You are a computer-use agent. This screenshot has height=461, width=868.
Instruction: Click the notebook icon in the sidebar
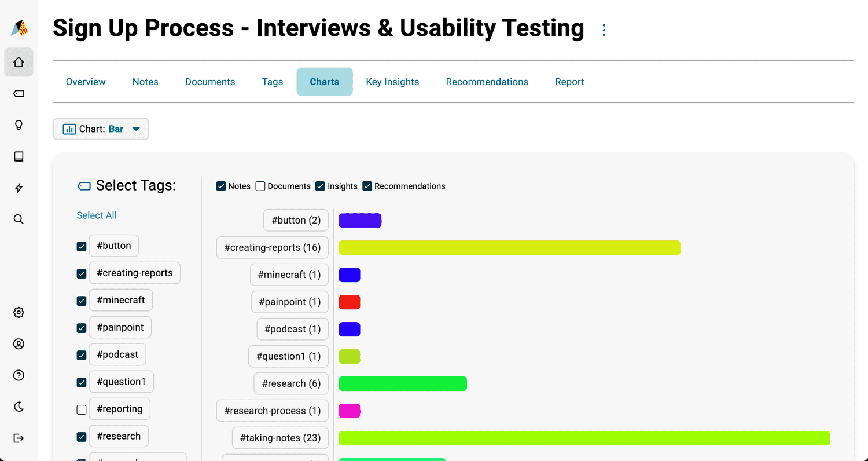pyautogui.click(x=19, y=156)
